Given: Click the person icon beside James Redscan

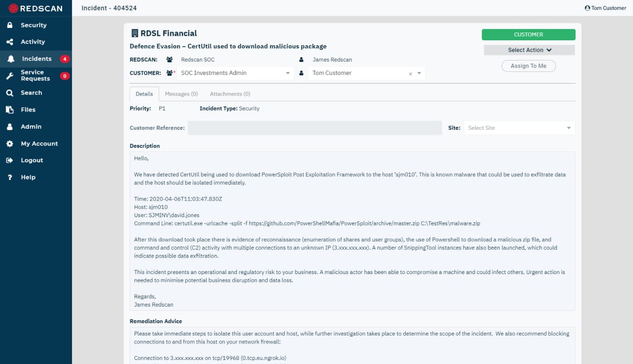Looking at the screenshot, I should [301, 60].
